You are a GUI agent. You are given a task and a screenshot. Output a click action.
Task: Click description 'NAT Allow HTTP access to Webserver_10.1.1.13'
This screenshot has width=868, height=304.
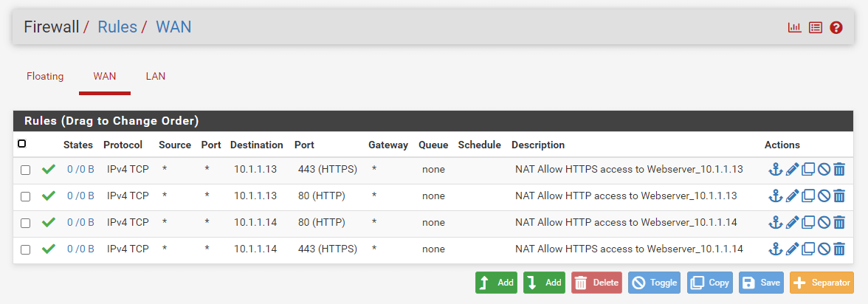pos(626,196)
